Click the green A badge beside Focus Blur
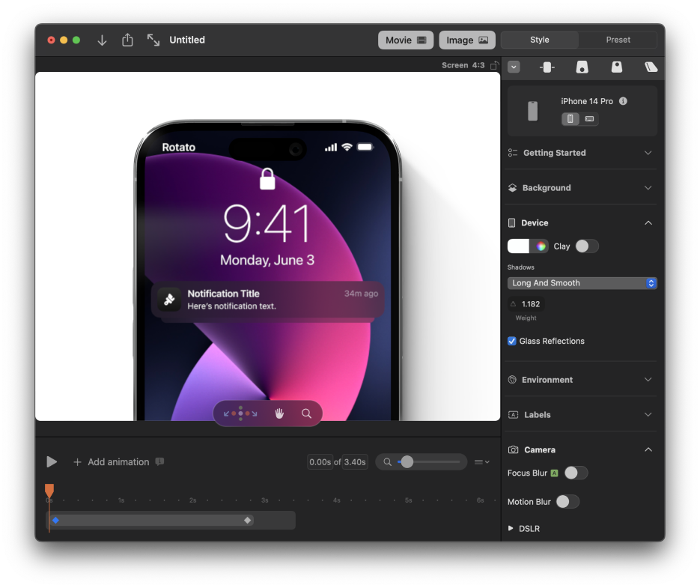700x588 pixels. tap(555, 473)
